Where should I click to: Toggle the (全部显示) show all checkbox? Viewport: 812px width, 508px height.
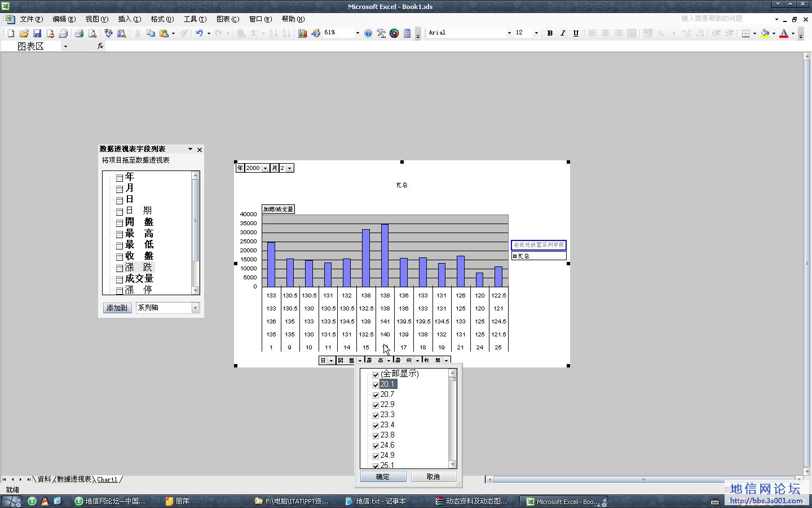coord(376,375)
